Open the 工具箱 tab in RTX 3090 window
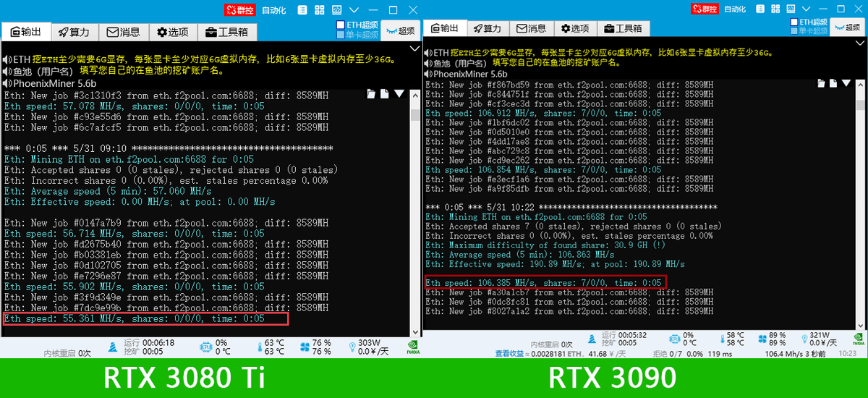Viewport: 868px width, 398px height. click(x=623, y=28)
